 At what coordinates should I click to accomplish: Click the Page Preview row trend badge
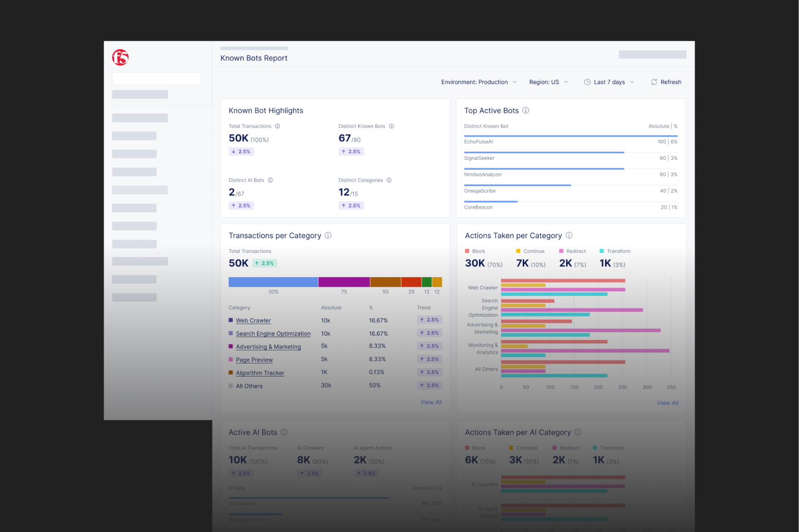tap(430, 359)
